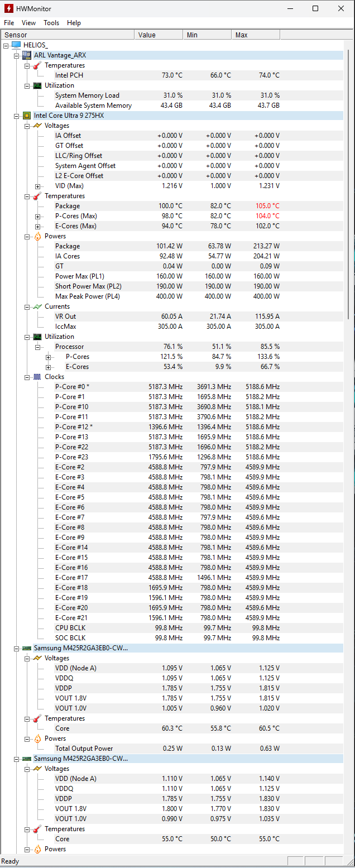Click the second Samsung M425R2GA3EB0 memory module icon
The height and width of the screenshot is (868, 355).
point(26,759)
